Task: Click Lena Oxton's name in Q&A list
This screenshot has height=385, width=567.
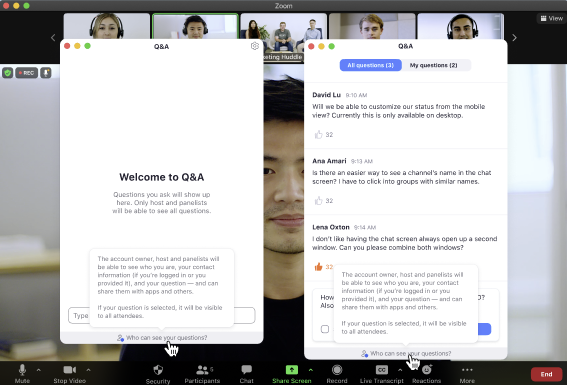Action: [331, 227]
